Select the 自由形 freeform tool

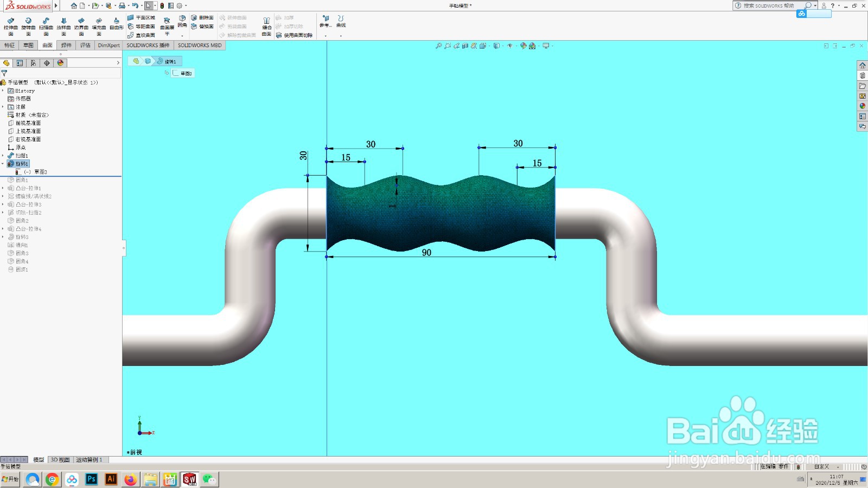tap(116, 24)
